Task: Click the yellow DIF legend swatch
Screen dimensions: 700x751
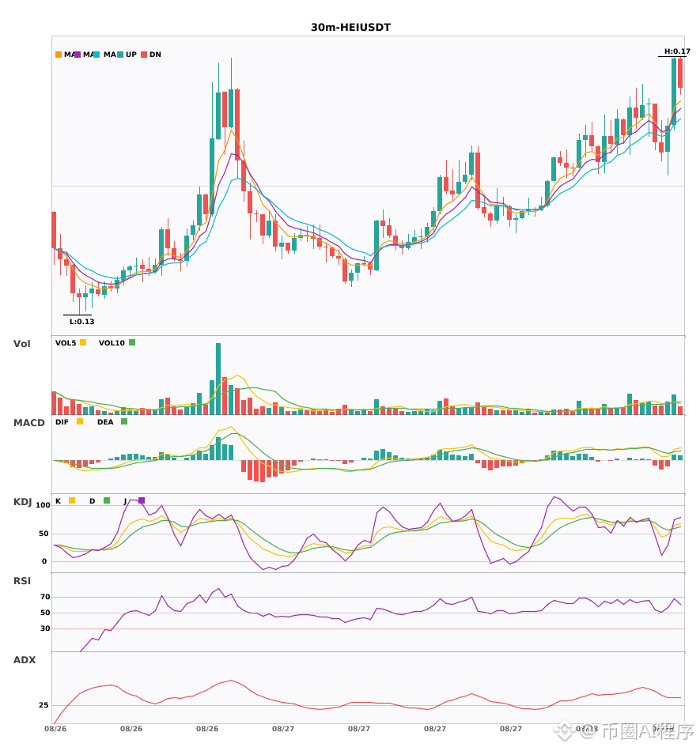Action: tap(80, 421)
